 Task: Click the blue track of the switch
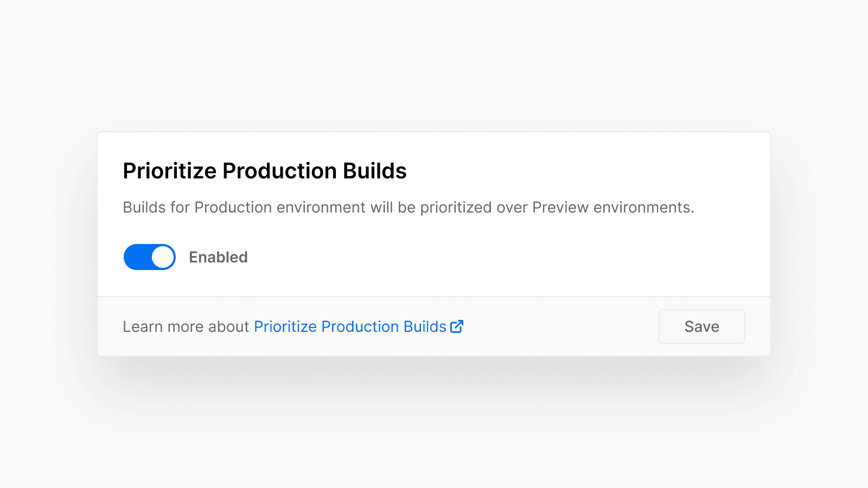[137, 257]
